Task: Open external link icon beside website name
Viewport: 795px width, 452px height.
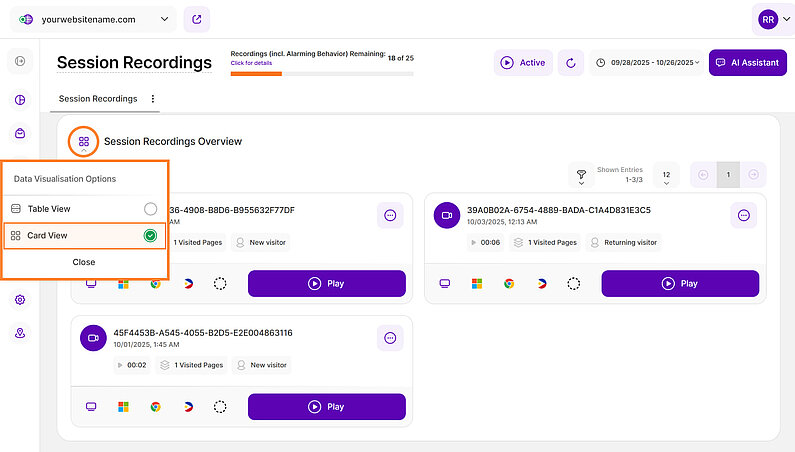Action: [197, 19]
